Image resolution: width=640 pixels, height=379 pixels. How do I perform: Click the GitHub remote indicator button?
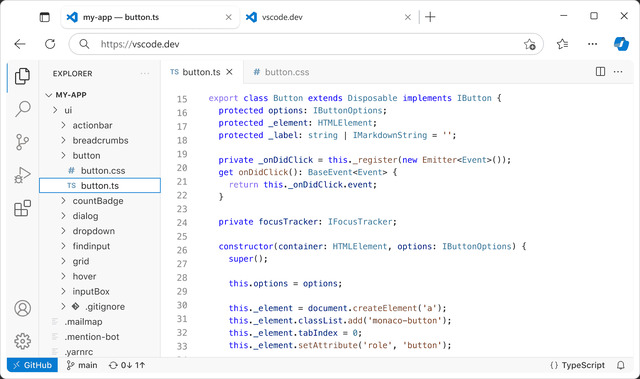tap(32, 365)
